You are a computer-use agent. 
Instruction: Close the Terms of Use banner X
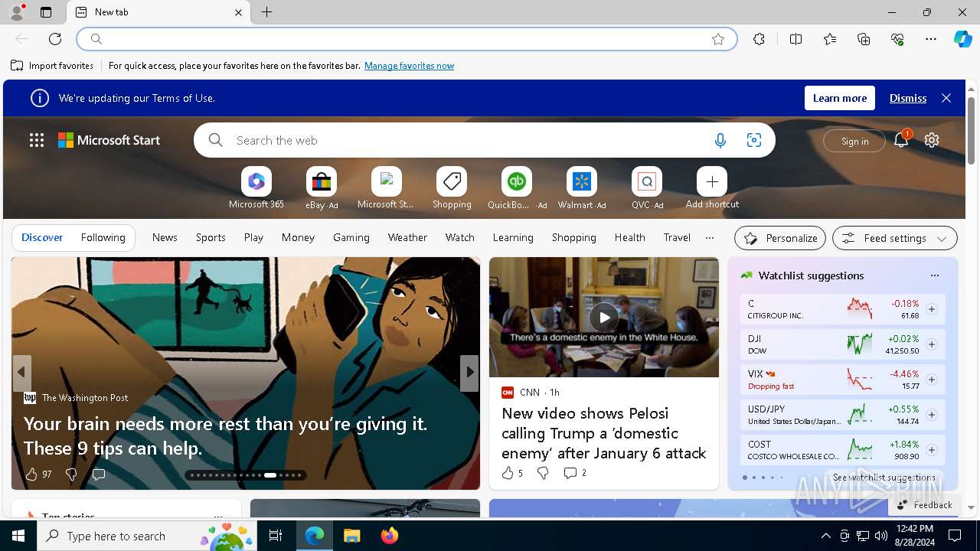tap(946, 98)
